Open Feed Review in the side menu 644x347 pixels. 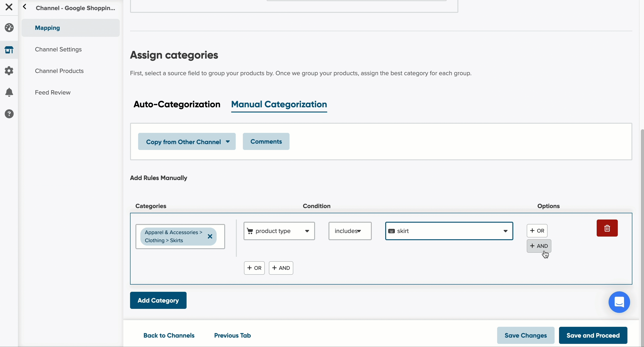coord(53,92)
